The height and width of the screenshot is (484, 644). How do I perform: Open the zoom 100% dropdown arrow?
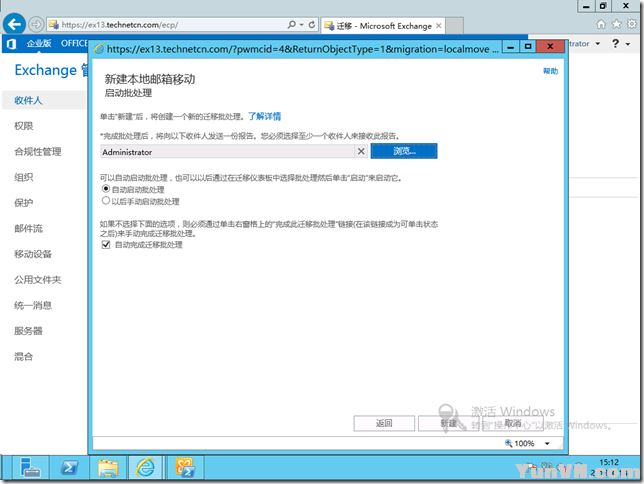point(547,443)
